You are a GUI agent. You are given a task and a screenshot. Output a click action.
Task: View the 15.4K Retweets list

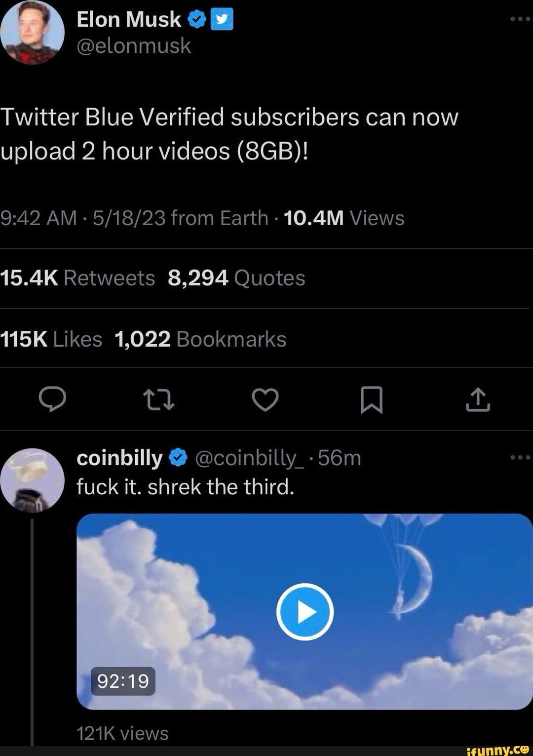pyautogui.click(x=76, y=278)
